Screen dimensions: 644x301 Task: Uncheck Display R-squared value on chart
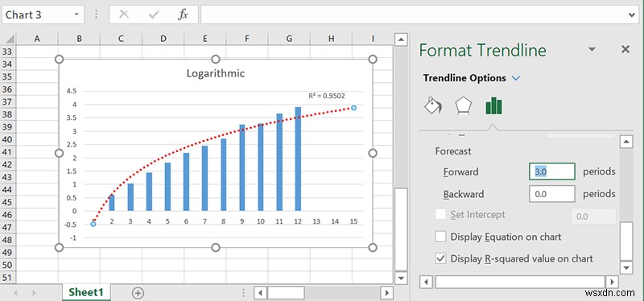(x=440, y=258)
